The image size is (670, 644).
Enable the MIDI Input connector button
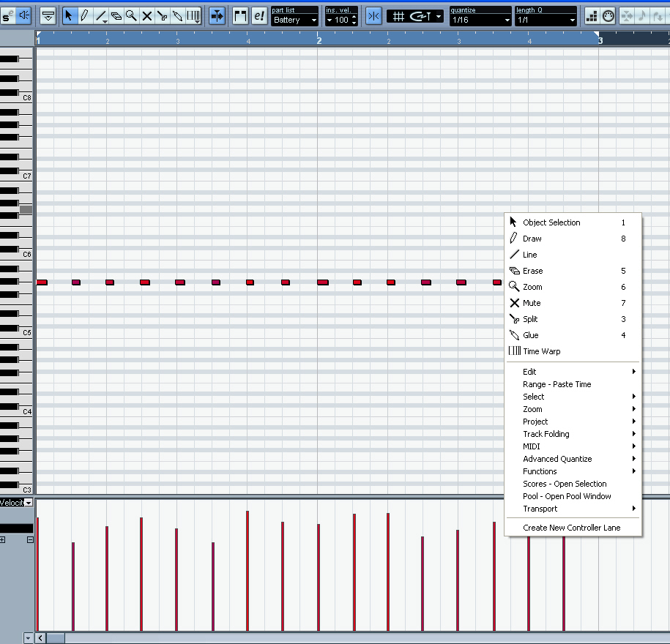[x=608, y=16]
